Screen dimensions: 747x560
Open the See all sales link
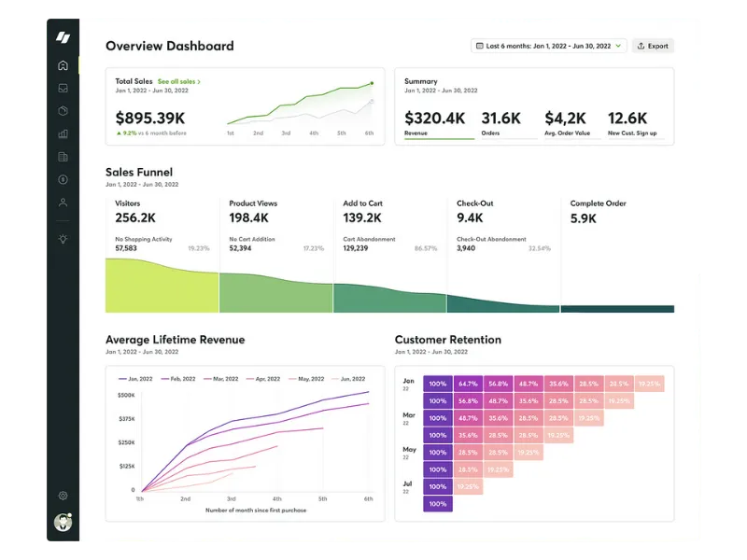pyautogui.click(x=179, y=82)
